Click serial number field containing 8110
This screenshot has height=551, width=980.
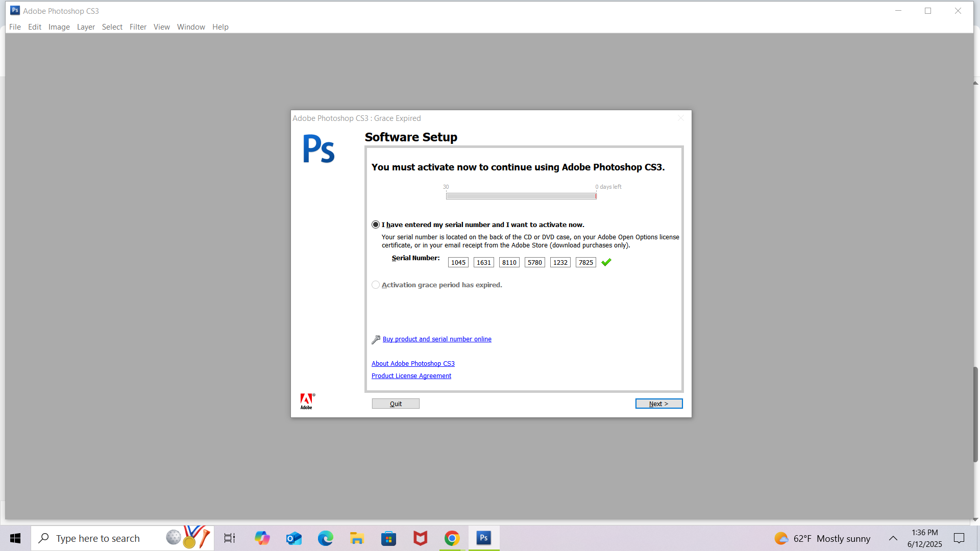coord(509,262)
